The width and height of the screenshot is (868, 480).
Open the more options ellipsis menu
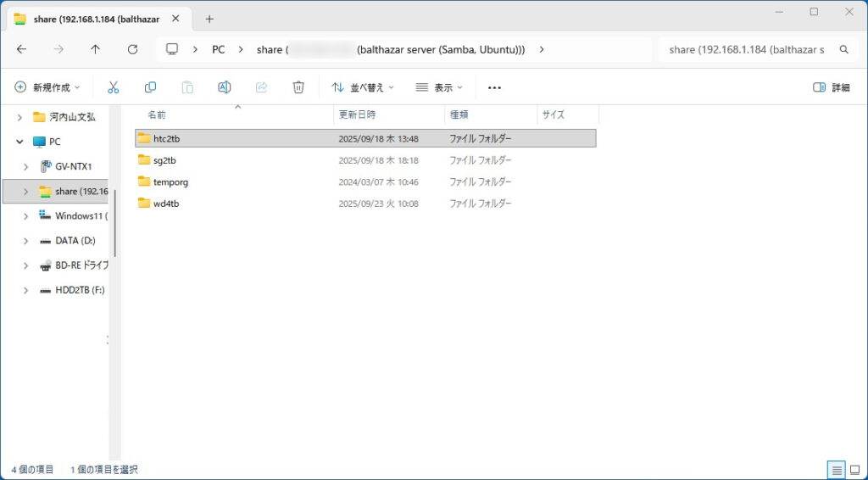click(495, 87)
